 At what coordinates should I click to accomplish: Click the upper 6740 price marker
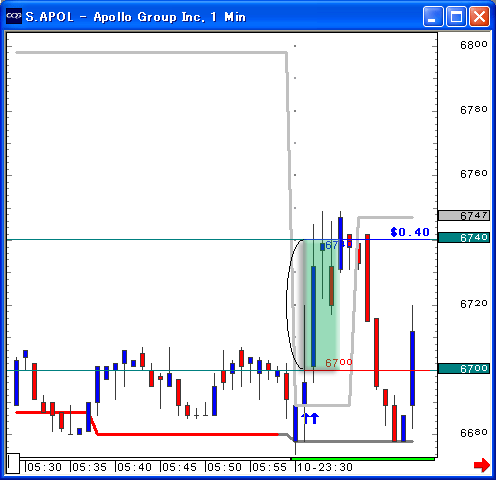point(464,238)
